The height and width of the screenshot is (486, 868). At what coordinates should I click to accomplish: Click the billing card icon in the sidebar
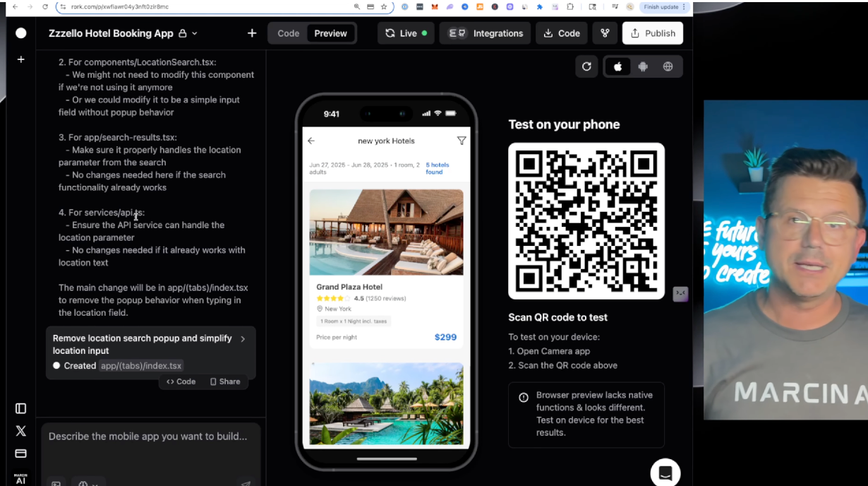pyautogui.click(x=20, y=454)
